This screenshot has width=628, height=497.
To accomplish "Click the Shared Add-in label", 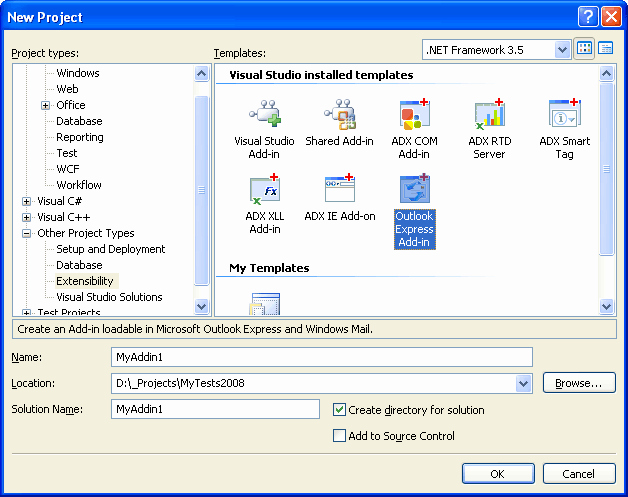I will click(x=339, y=141).
